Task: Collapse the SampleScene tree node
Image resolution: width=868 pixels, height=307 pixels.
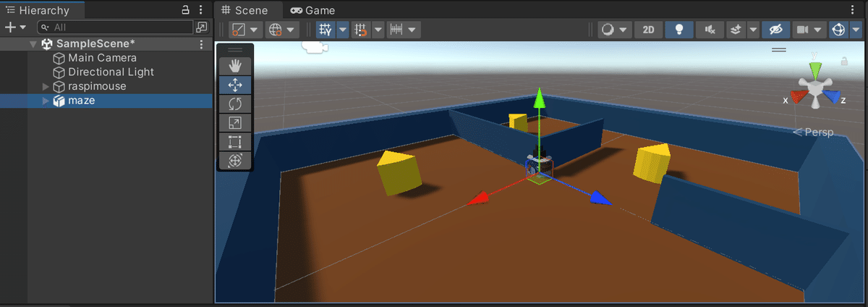Action: pos(33,44)
